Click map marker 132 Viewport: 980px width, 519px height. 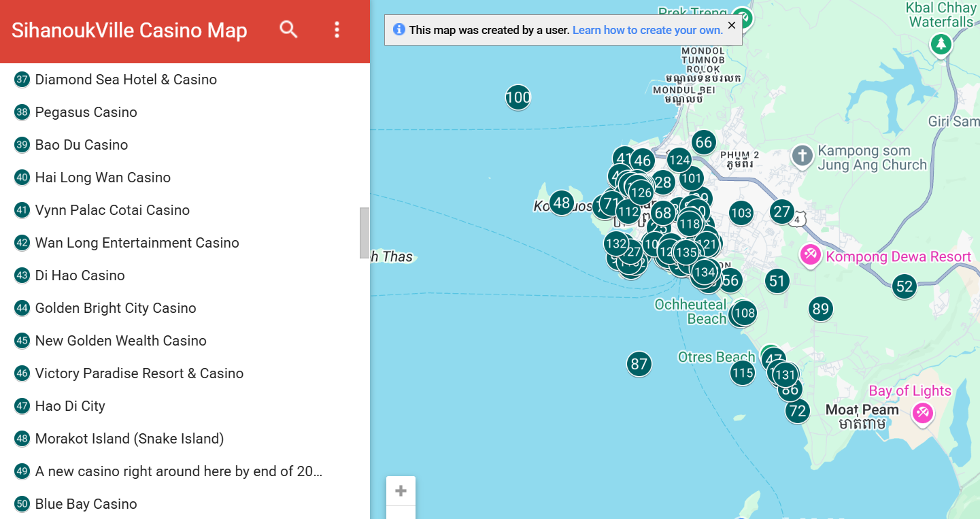616,243
